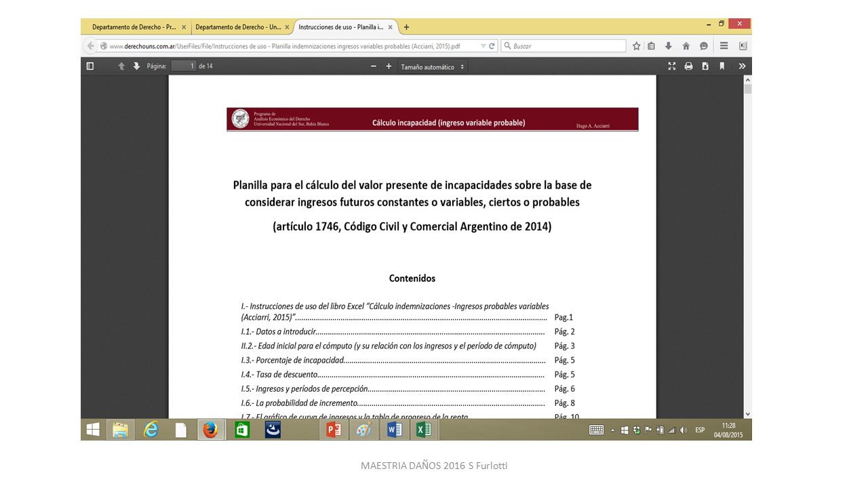
Task: Click the ESP language indicator
Action: click(x=700, y=430)
